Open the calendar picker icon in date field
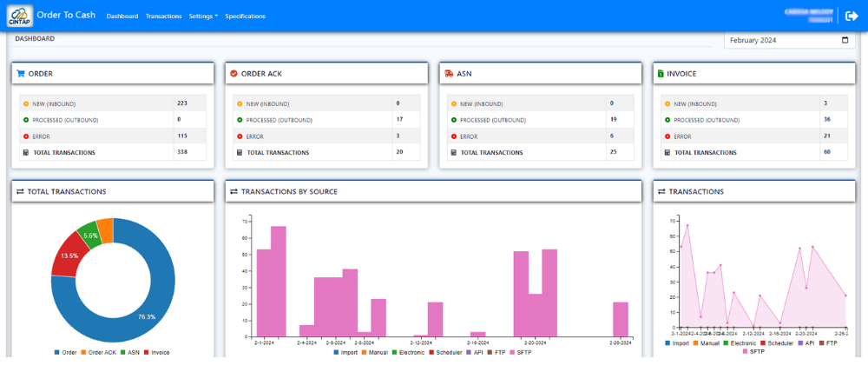The image size is (868, 372). tap(845, 41)
